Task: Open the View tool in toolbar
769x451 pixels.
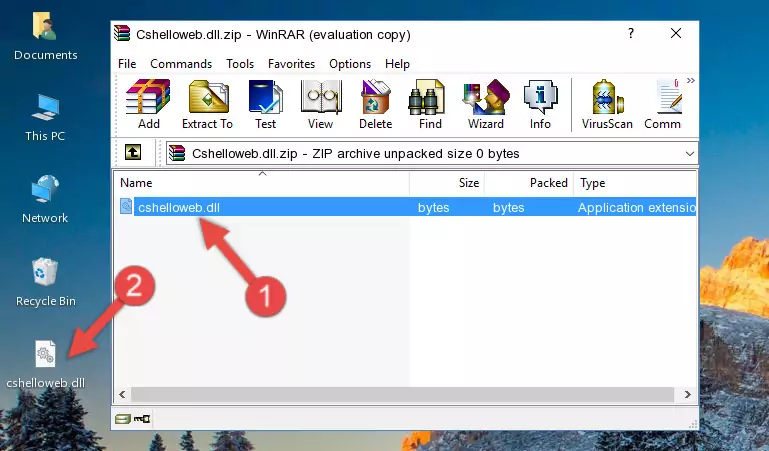Action: click(x=321, y=105)
